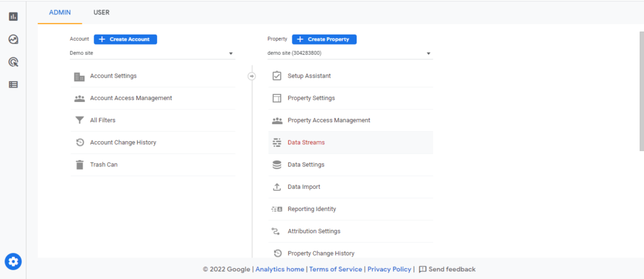Select the Property Settings label
Screen dimensions: 644x279
click(x=311, y=98)
